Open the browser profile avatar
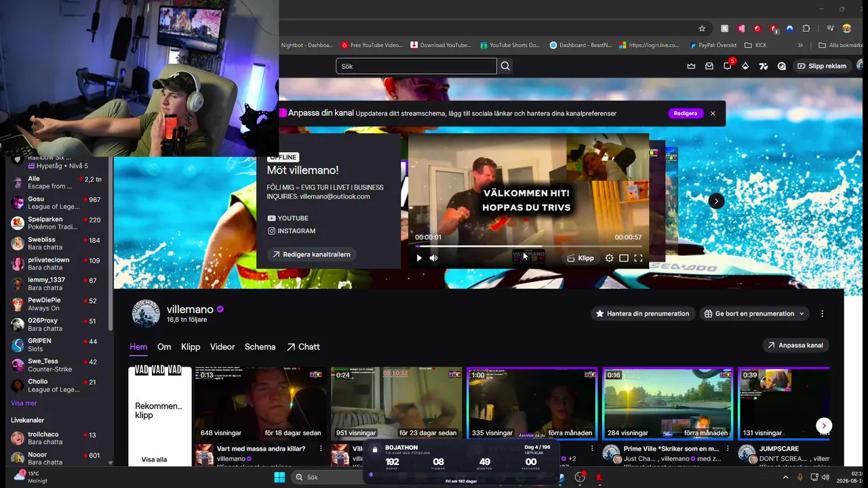Screen dimensions: 868x488 tap(846, 28)
